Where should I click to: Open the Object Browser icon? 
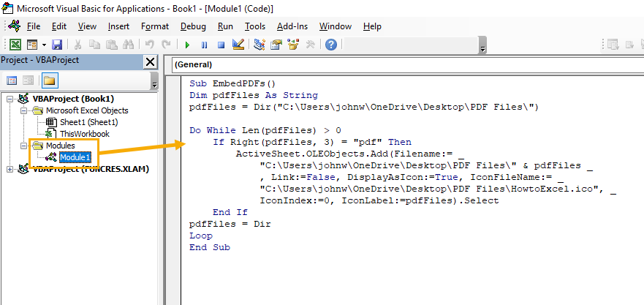coord(294,45)
